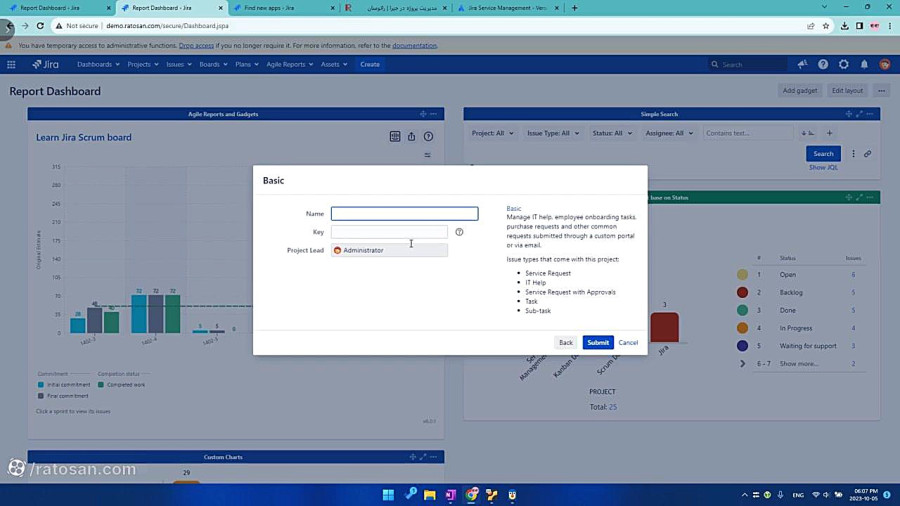Click the Open status yellow color dot
The width and height of the screenshot is (900, 506).
(x=742, y=275)
